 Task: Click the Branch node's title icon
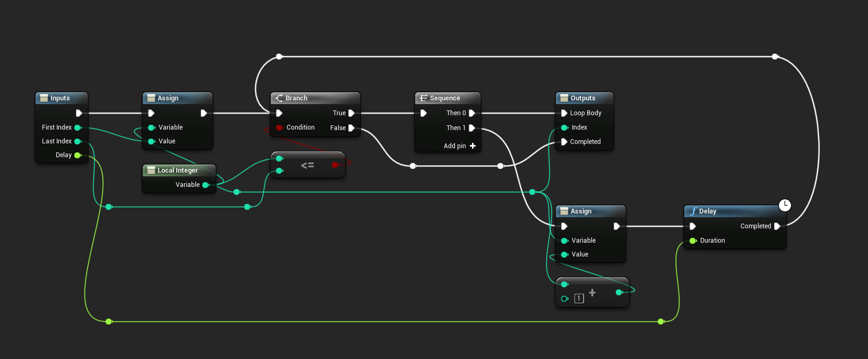pos(279,98)
